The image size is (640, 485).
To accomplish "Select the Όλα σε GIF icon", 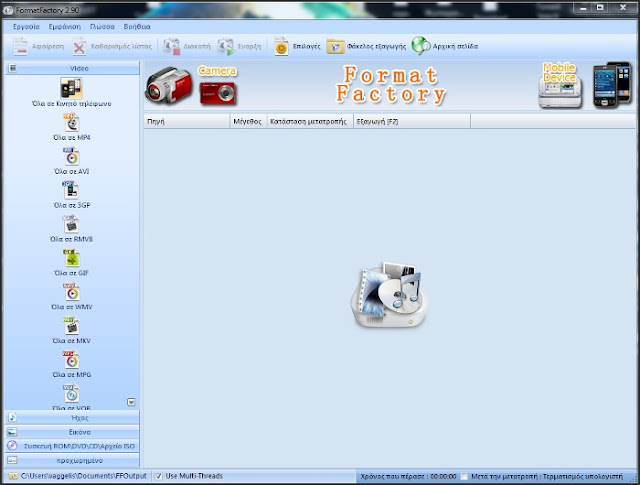I will tap(71, 258).
